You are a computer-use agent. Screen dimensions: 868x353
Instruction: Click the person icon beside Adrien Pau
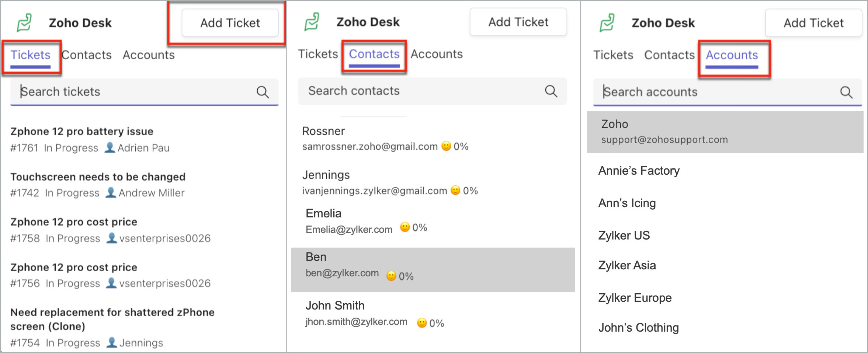110,148
